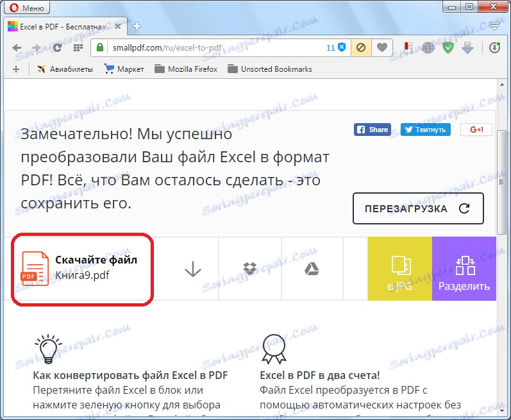This screenshot has height=420, width=511.
Task: Add page to bookmarks with heart icon
Action: (x=382, y=48)
